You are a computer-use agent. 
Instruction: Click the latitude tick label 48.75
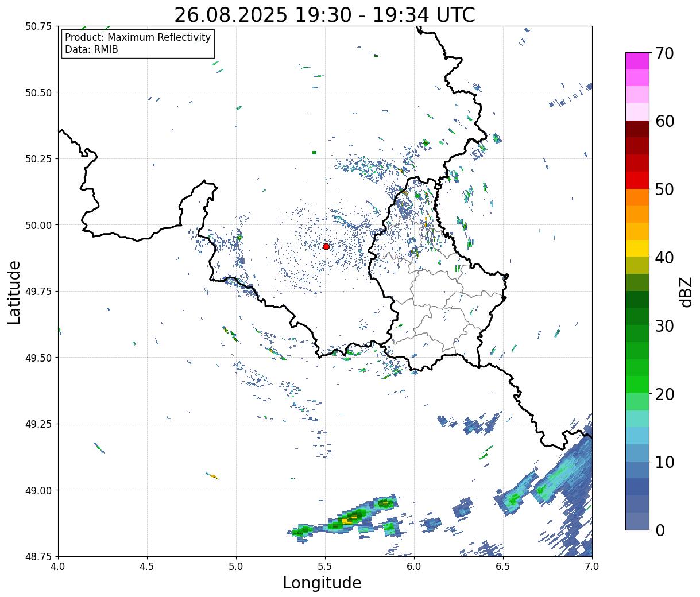38,556
